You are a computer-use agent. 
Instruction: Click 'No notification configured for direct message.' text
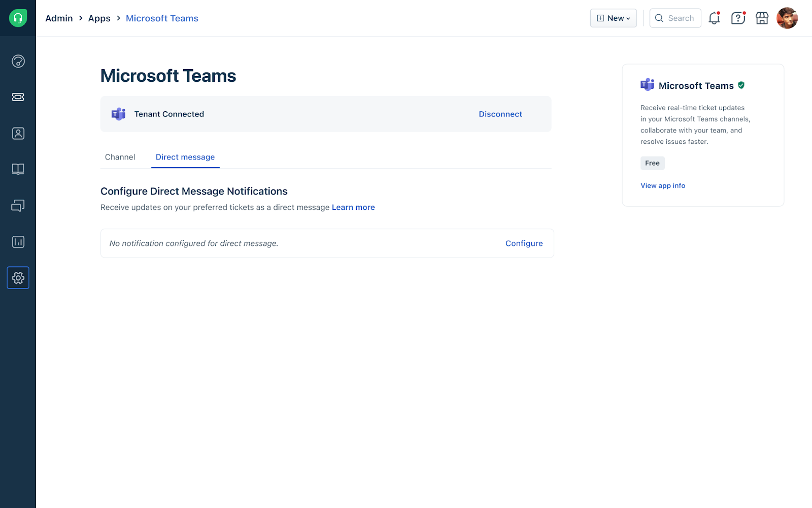(194, 243)
